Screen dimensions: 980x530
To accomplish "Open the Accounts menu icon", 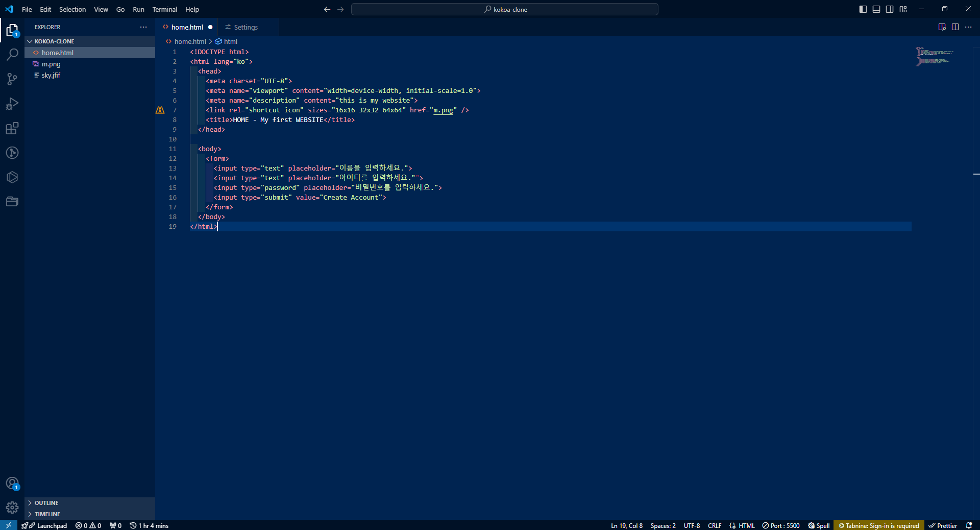I will pyautogui.click(x=12, y=484).
